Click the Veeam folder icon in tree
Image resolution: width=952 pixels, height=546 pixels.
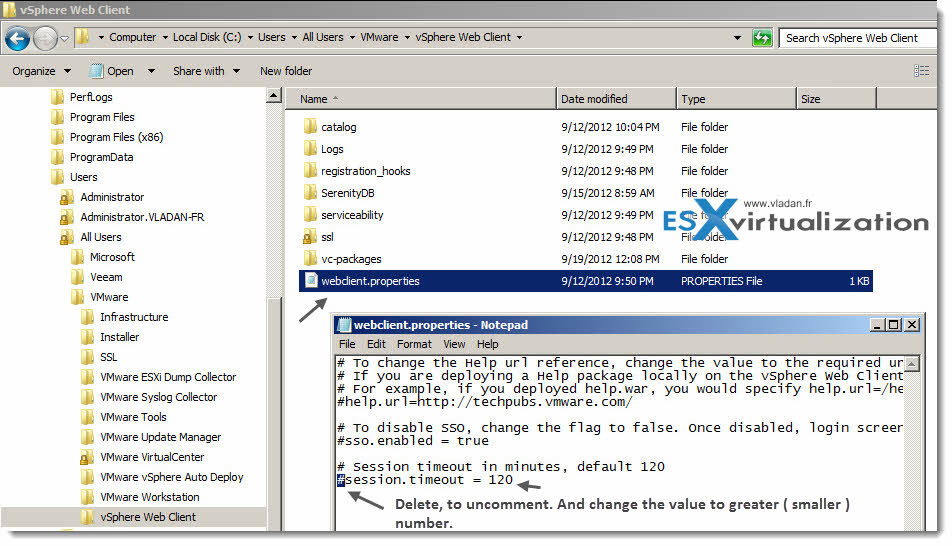click(78, 277)
